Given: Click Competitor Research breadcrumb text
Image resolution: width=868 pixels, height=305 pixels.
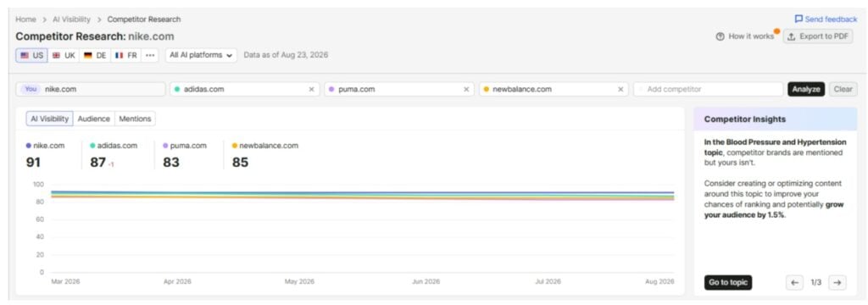Looking at the screenshot, I should (x=144, y=19).
